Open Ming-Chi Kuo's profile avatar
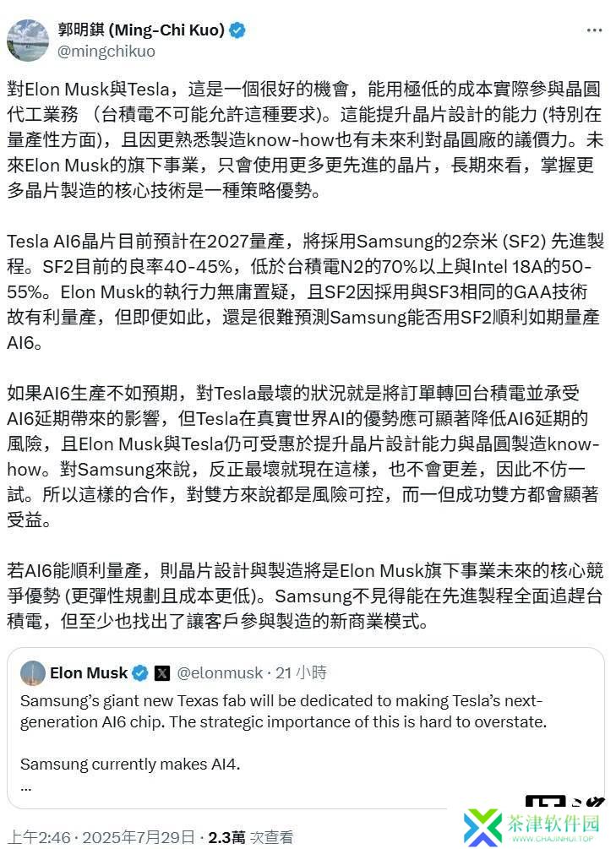 point(28,41)
